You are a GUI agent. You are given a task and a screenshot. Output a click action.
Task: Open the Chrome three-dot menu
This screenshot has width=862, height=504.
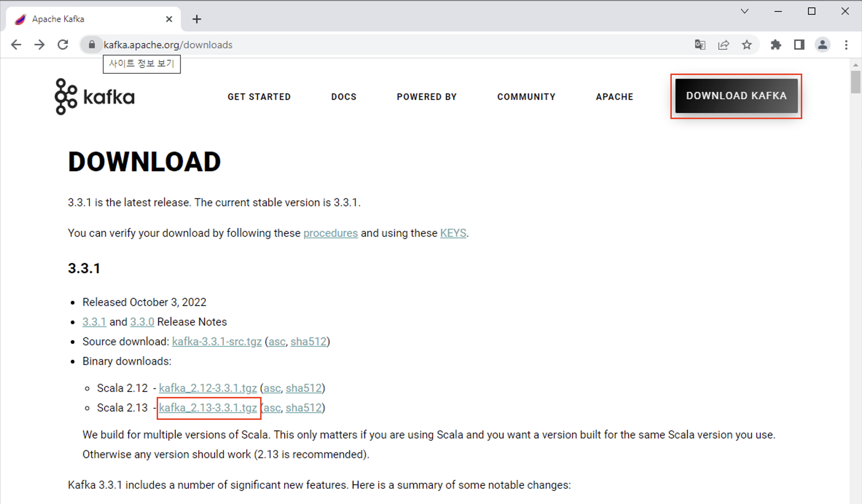coord(846,45)
